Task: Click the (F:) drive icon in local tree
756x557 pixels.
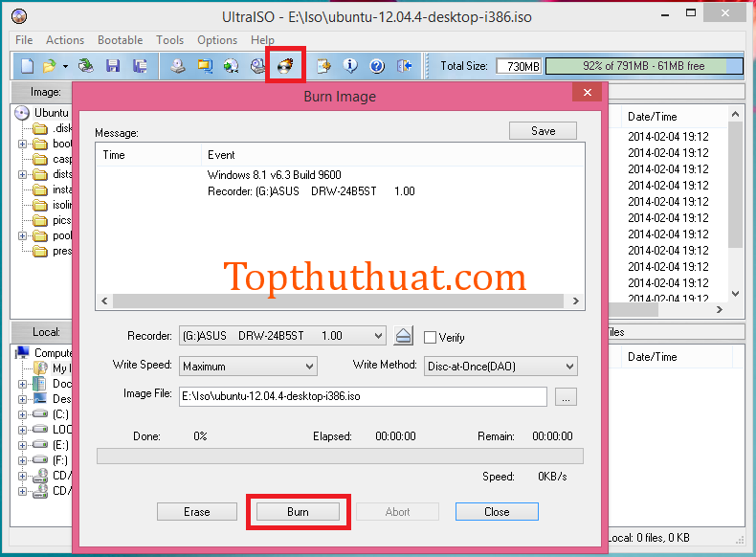Action: click(x=40, y=460)
